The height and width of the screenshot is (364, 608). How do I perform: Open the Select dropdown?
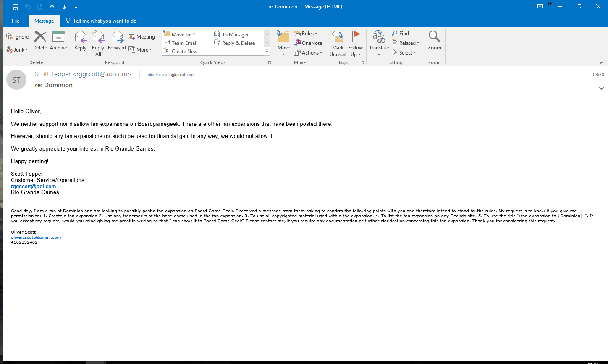(x=404, y=53)
